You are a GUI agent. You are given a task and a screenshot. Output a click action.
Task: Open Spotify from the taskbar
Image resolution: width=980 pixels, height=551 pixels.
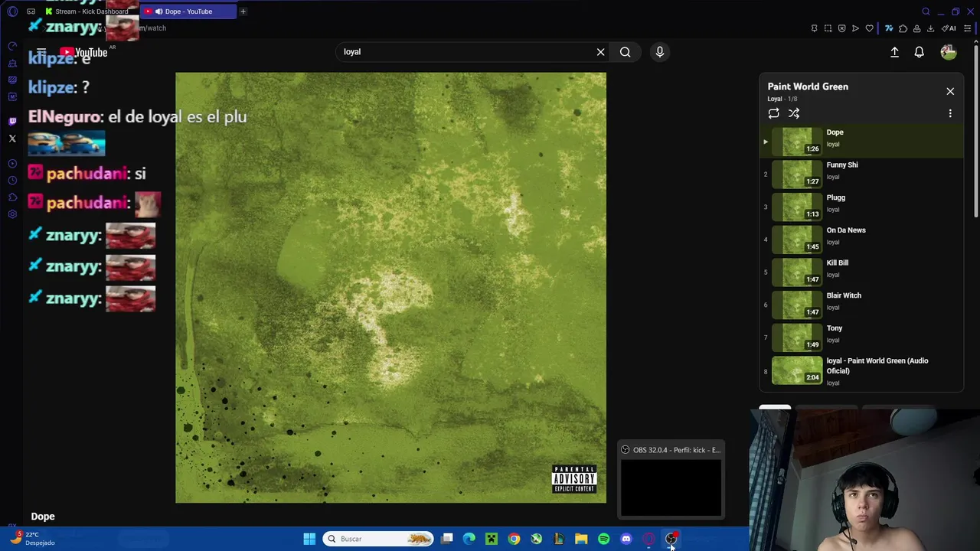(x=603, y=539)
